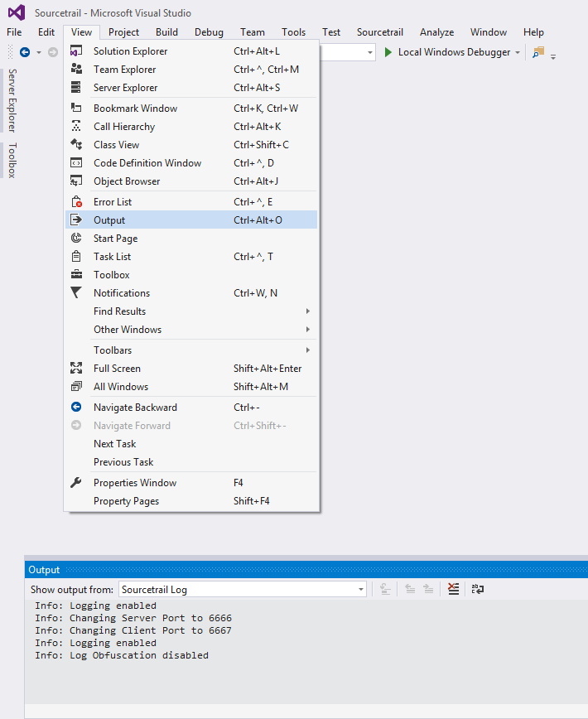Close the open View menu
Screen dimensions: 588x719
81,32
